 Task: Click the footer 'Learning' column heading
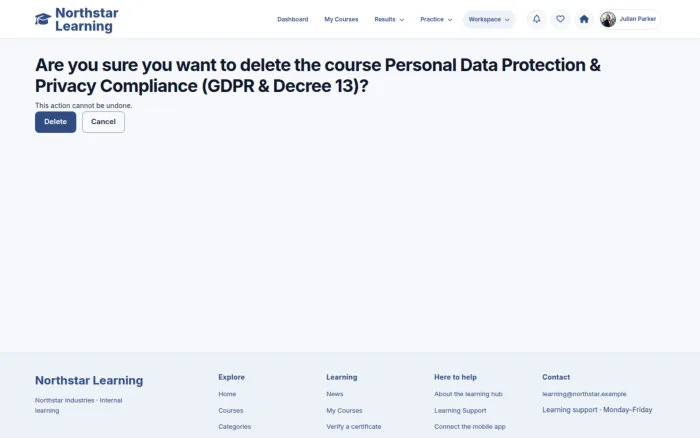pos(342,377)
